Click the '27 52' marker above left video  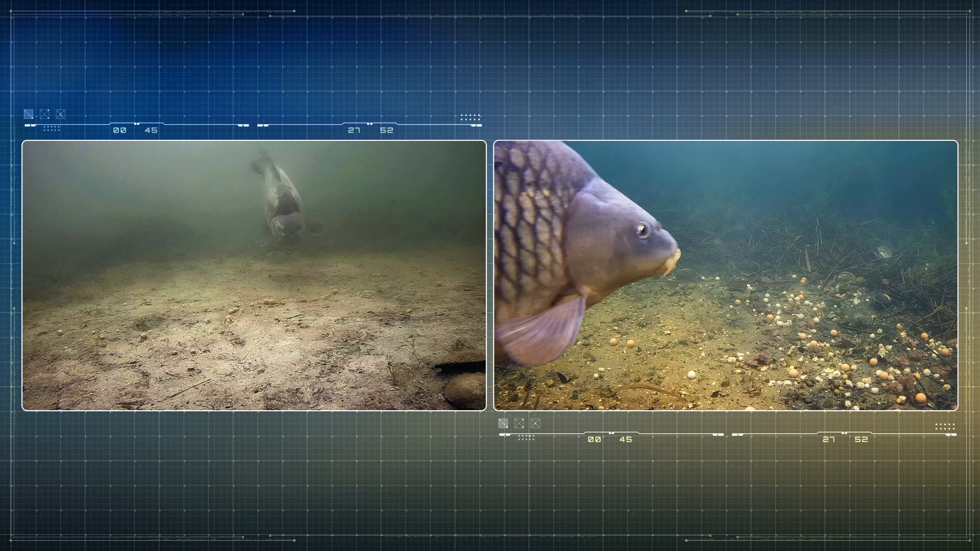[371, 130]
